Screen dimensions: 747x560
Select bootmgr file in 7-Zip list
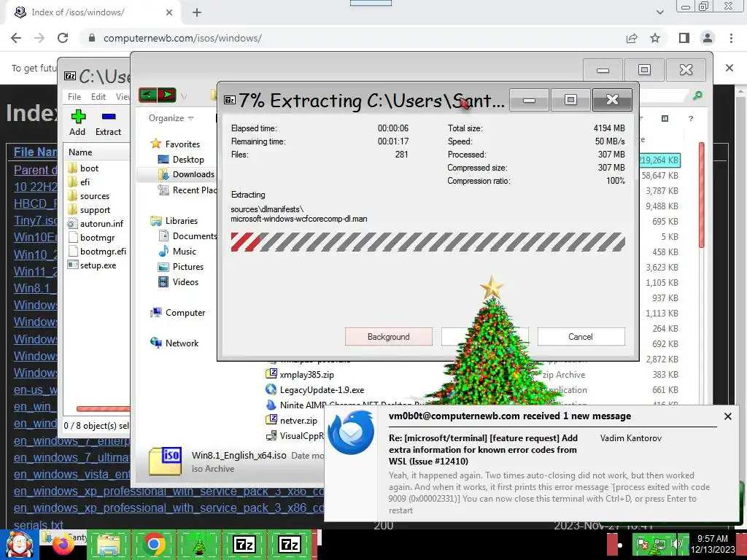click(x=97, y=237)
